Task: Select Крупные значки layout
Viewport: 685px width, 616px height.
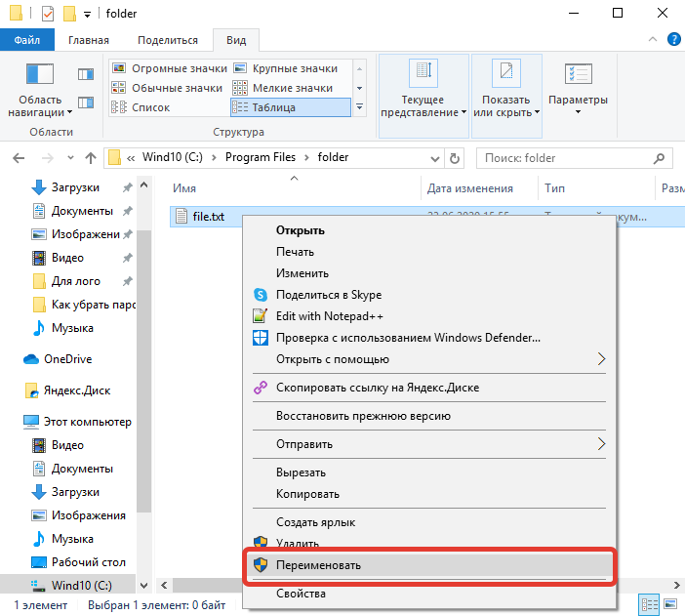Action: pos(285,68)
